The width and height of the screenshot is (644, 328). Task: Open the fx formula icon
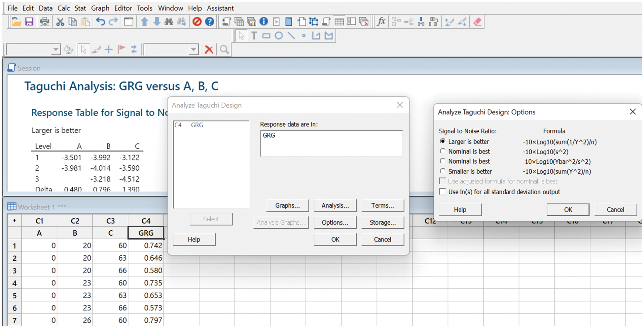(381, 22)
